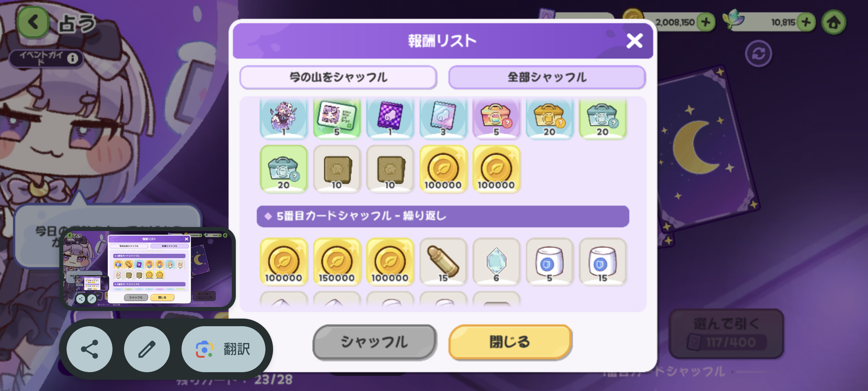Switch to 全部シャッフル tab
Screen dimensions: 868x391
tap(547, 77)
